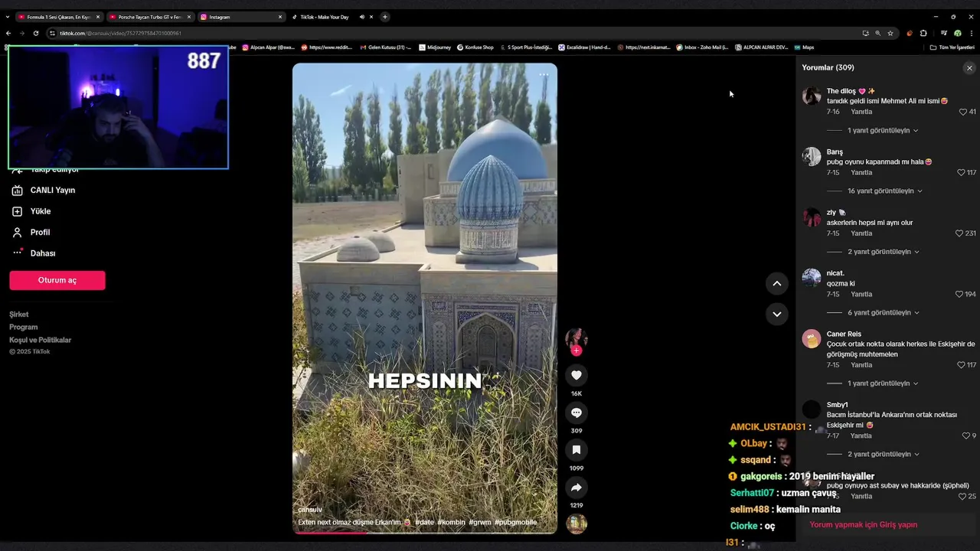Reply to The diloş with Yanıtla
The width and height of the screenshot is (980, 551).
point(861,112)
